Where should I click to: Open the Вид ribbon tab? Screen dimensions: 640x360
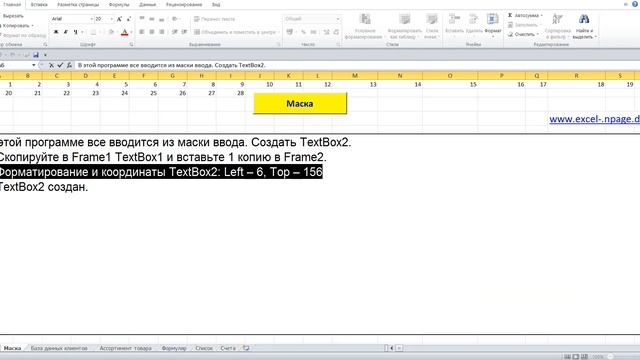216,4
